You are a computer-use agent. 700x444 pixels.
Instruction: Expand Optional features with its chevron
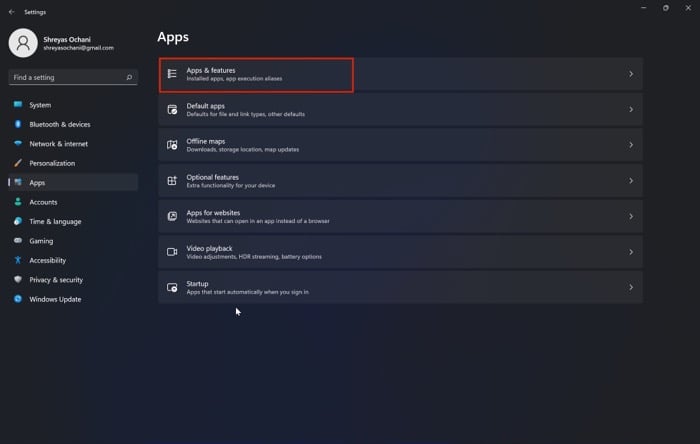click(x=631, y=180)
